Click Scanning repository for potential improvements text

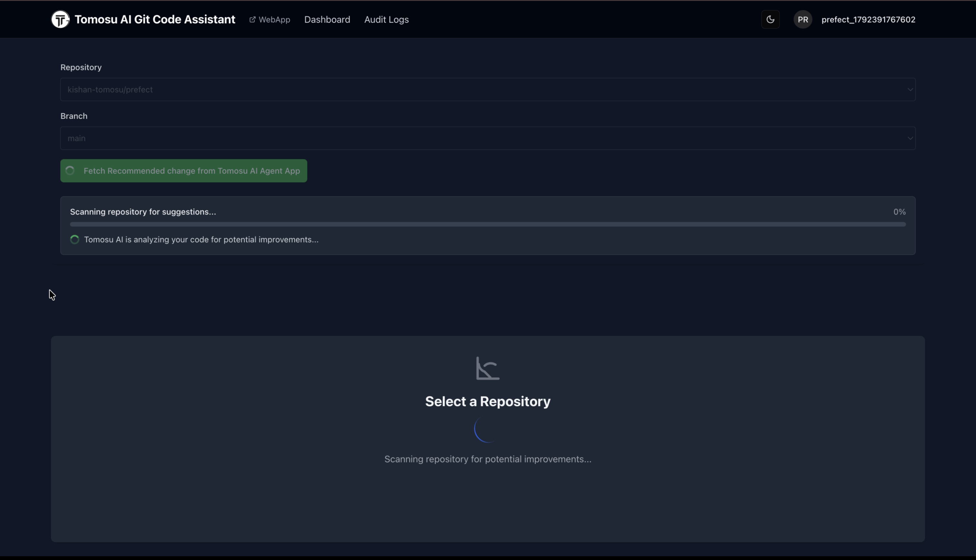click(488, 459)
